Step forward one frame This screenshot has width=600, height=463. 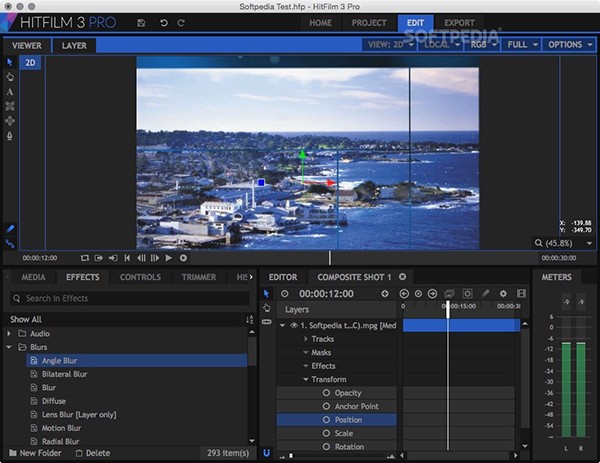click(155, 258)
